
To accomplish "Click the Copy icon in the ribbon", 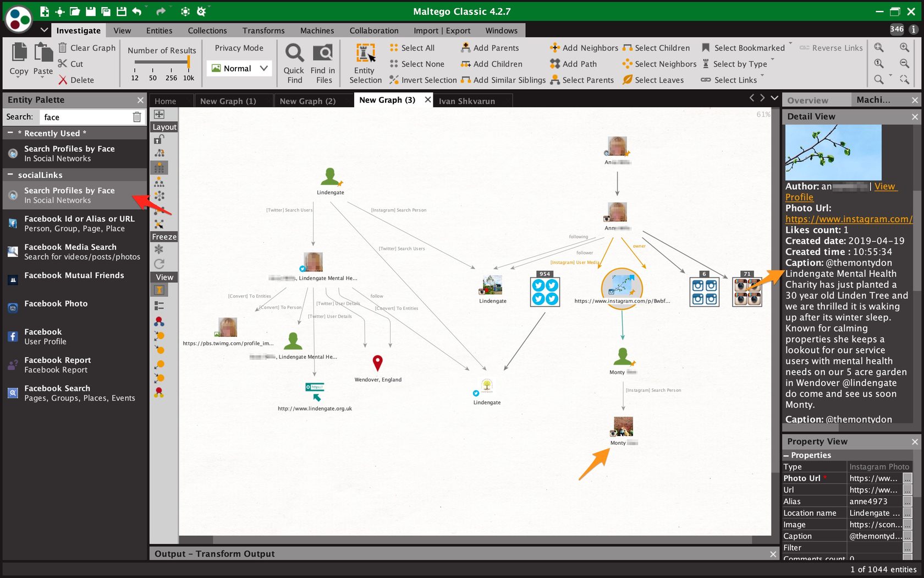I will coord(19,52).
